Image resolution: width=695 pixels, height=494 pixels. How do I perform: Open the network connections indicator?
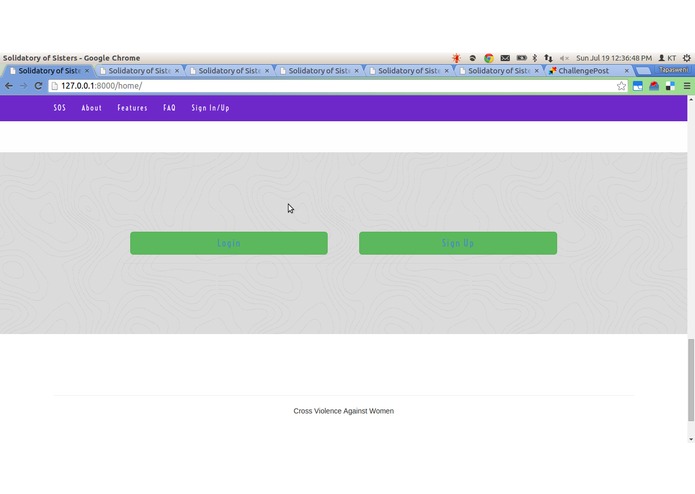548,58
